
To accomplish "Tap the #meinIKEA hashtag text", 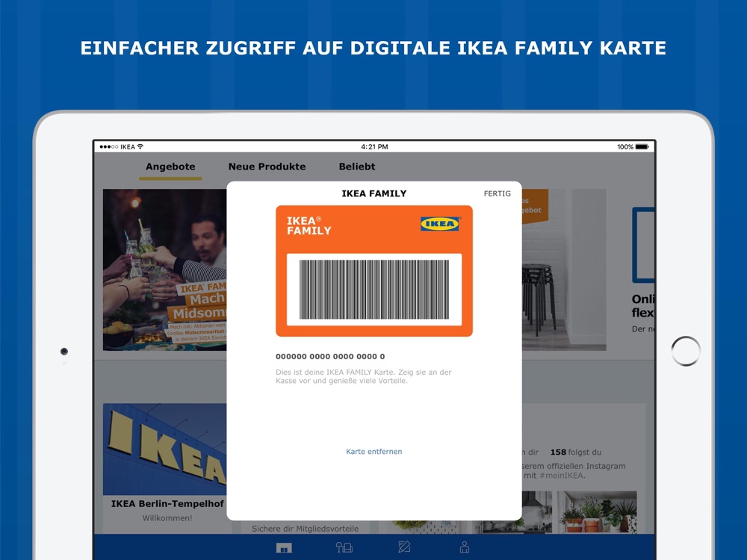I will (562, 475).
